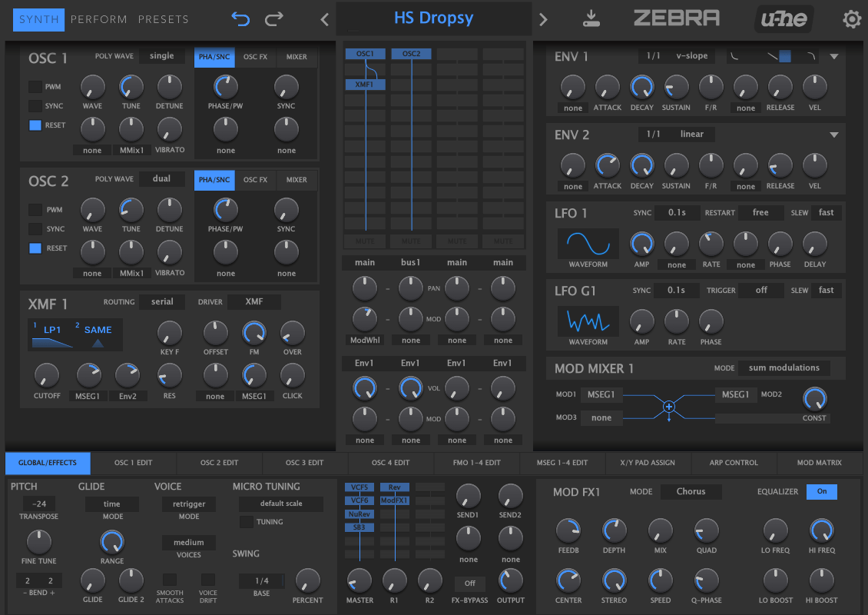Open XMF 1 routing 'serial' dropdown

click(x=162, y=302)
